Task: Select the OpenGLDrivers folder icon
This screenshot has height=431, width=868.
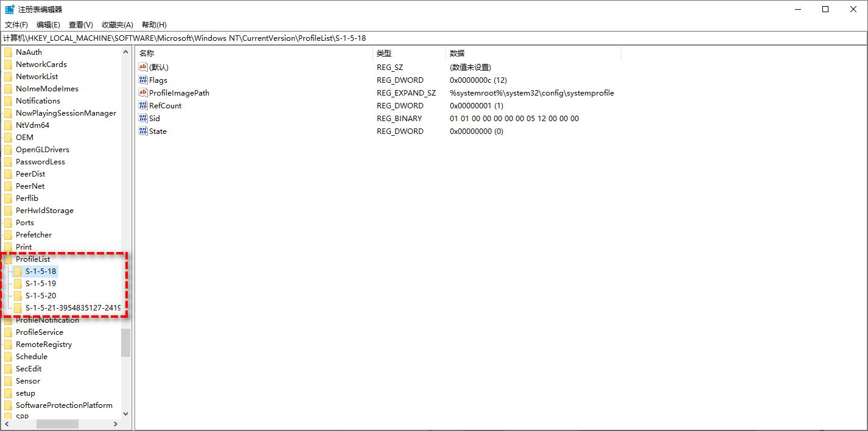Action: click(8, 150)
